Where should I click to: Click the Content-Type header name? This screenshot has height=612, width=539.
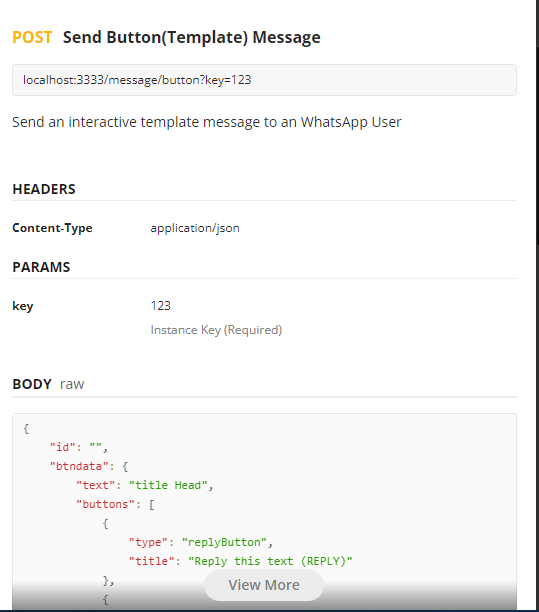click(x=52, y=228)
